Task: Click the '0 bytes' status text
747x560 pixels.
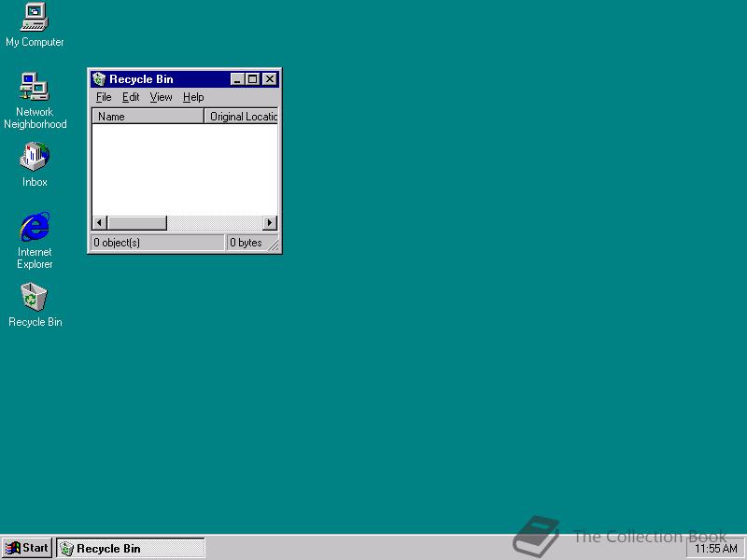Action: (246, 243)
